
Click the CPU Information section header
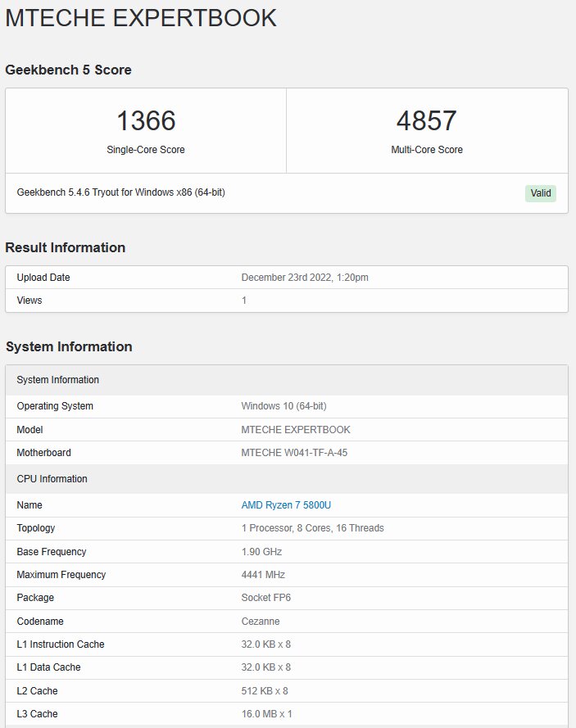pos(287,479)
